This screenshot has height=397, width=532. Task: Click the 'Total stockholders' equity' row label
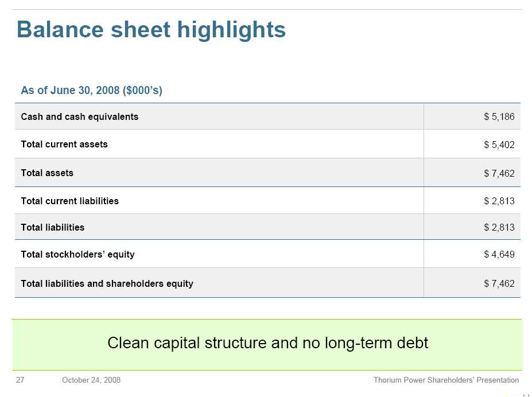pos(77,254)
